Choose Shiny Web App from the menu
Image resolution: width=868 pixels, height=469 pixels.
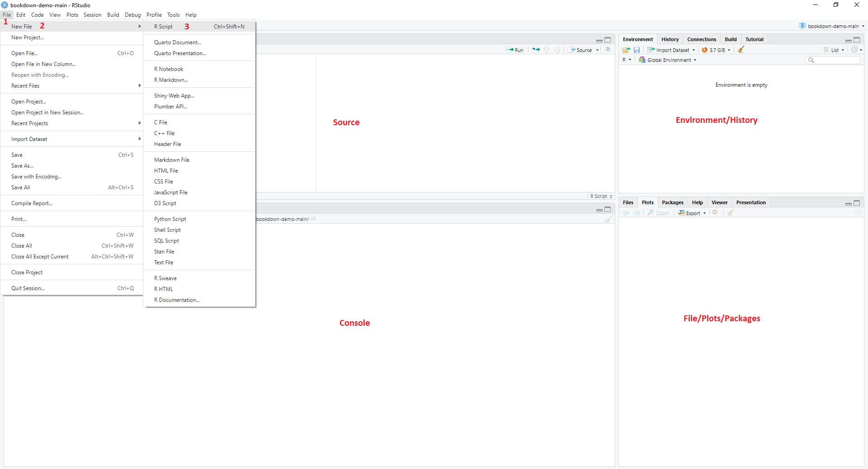click(x=174, y=95)
